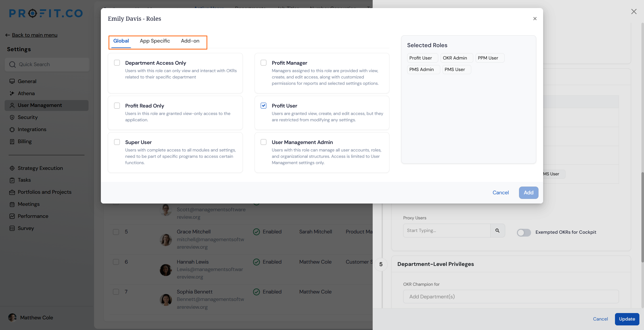Open Hannah Lewis's user name link
Viewport: 644px width, 330px height.
(x=193, y=262)
